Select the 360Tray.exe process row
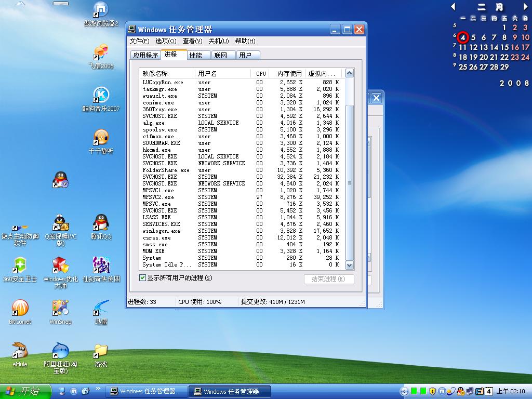Screen dimensions: 532x399 coord(242,109)
